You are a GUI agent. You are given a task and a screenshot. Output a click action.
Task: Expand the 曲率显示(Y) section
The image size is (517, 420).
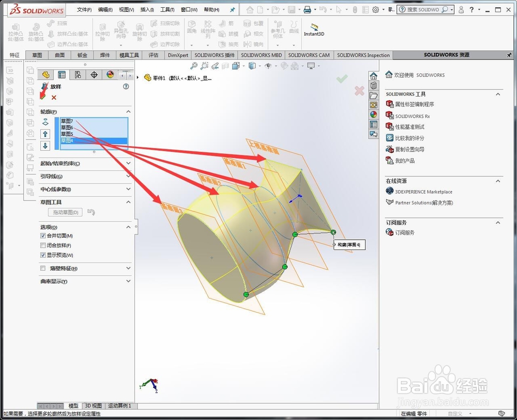pyautogui.click(x=128, y=281)
